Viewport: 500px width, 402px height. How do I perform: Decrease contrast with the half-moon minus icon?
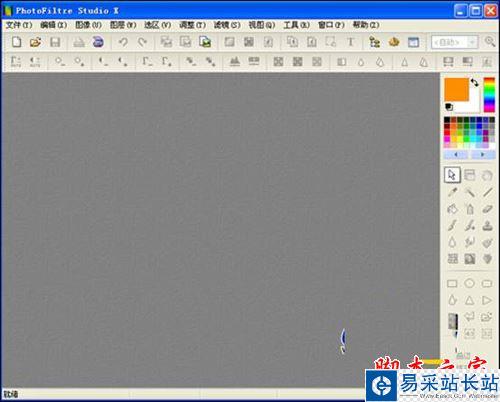103,61
